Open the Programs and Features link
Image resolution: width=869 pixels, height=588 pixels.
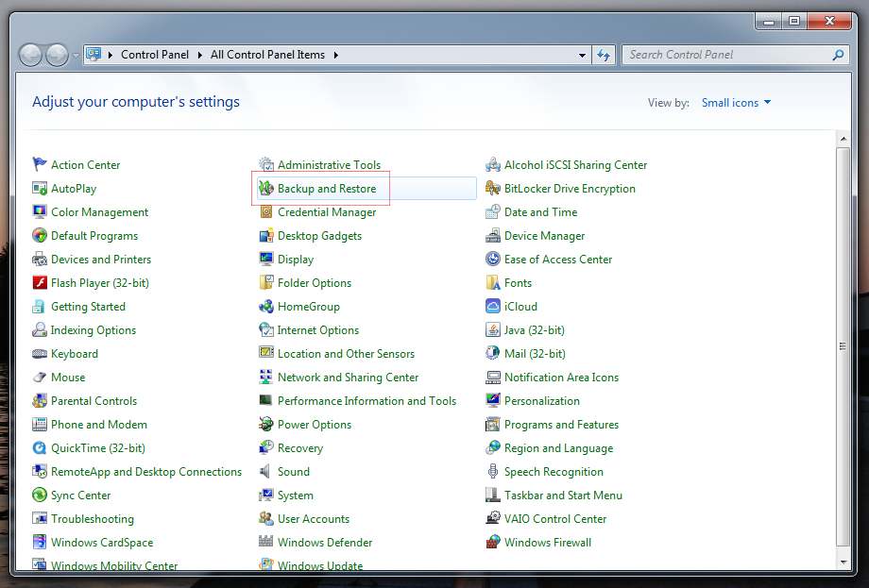[561, 425]
